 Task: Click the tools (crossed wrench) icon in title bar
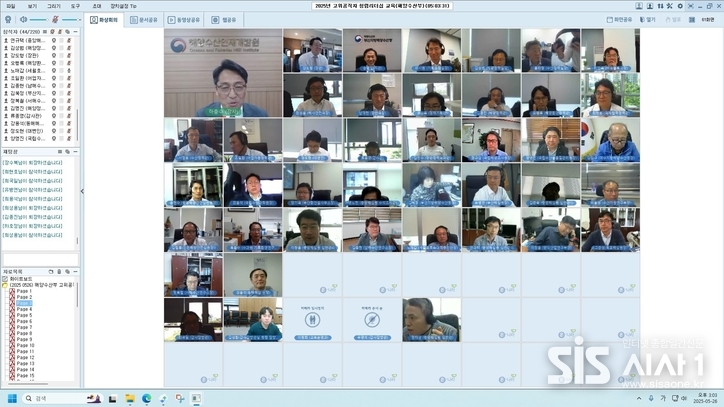[670, 6]
